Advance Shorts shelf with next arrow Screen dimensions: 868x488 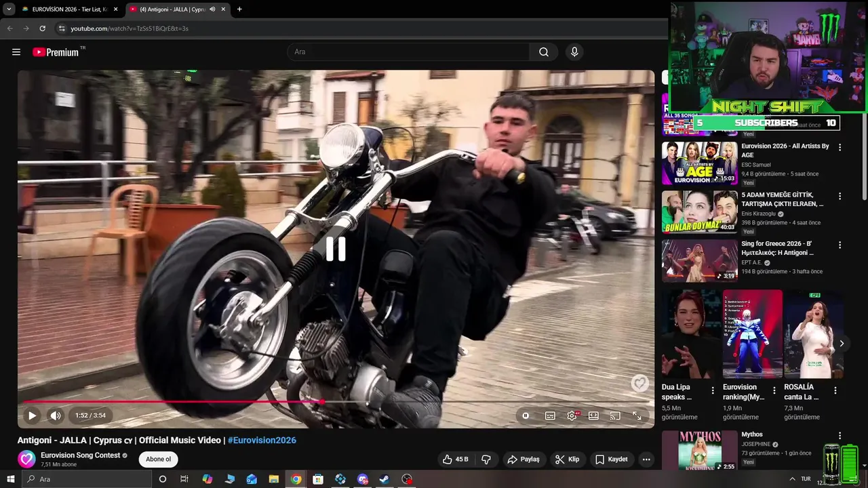[842, 344]
